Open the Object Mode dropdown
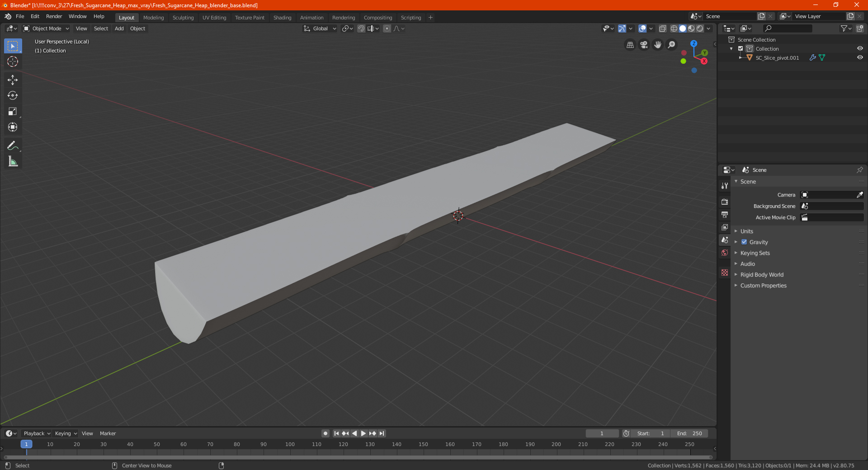The width and height of the screenshot is (868, 470). click(x=46, y=28)
